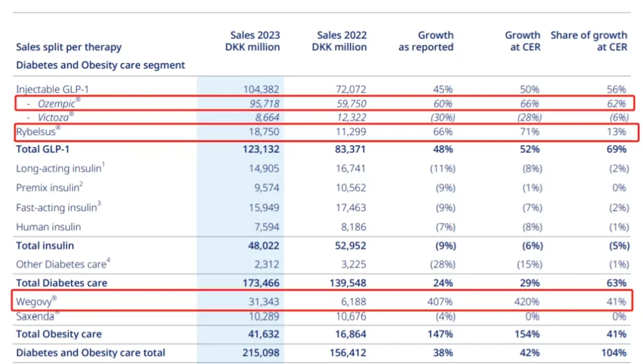
Task: Select the 'Premix insulin' row label
Action: pyautogui.click(x=49, y=187)
